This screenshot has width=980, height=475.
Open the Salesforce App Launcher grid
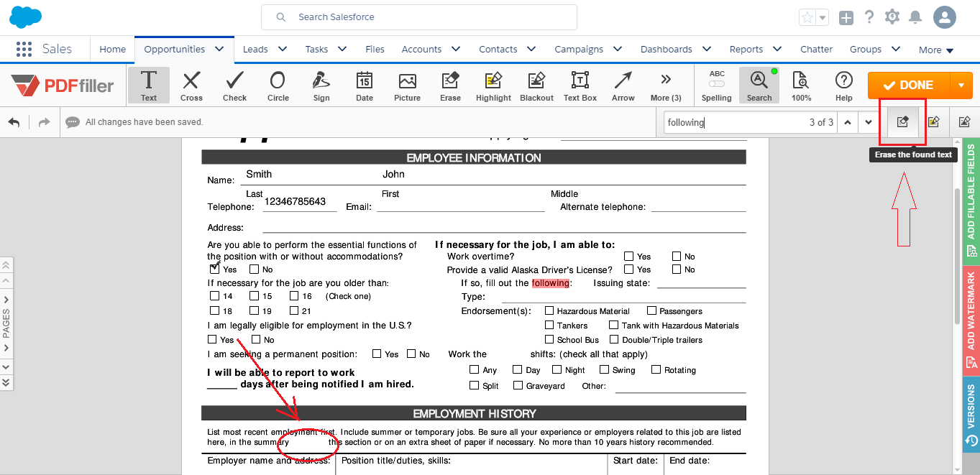(24, 49)
